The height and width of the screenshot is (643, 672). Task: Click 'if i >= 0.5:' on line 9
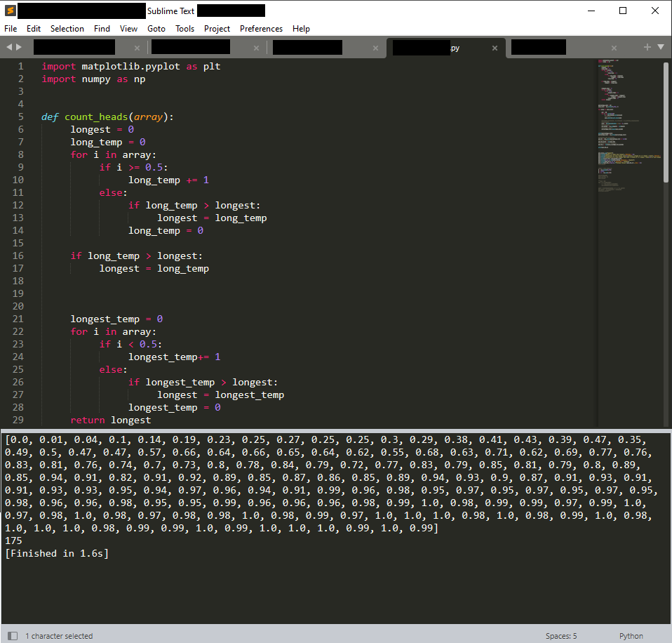pyautogui.click(x=134, y=167)
